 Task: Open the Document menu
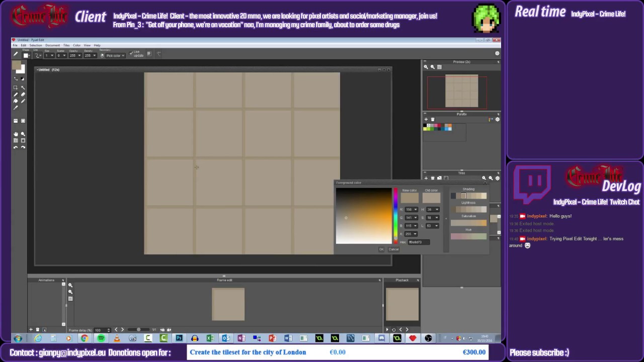(x=52, y=45)
